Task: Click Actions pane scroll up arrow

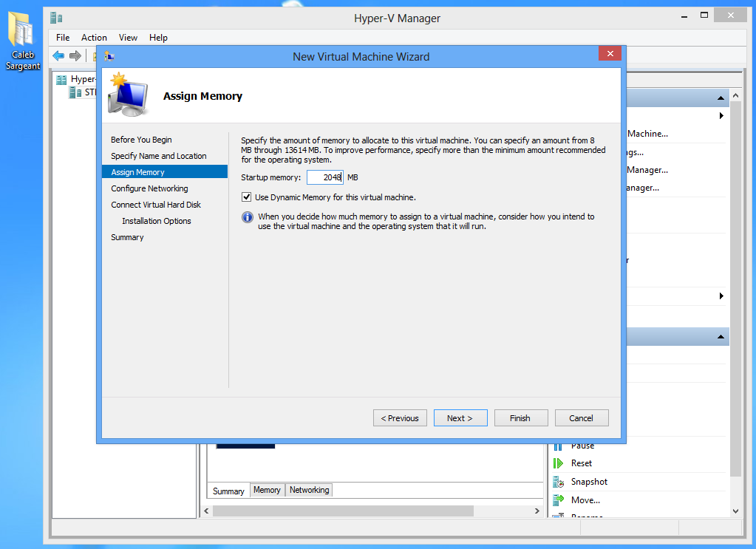Action: 736,95
